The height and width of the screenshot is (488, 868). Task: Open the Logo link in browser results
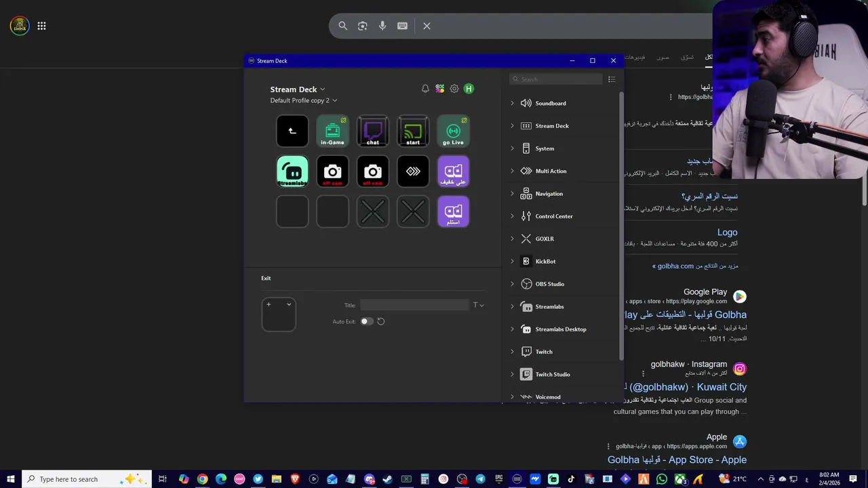727,232
